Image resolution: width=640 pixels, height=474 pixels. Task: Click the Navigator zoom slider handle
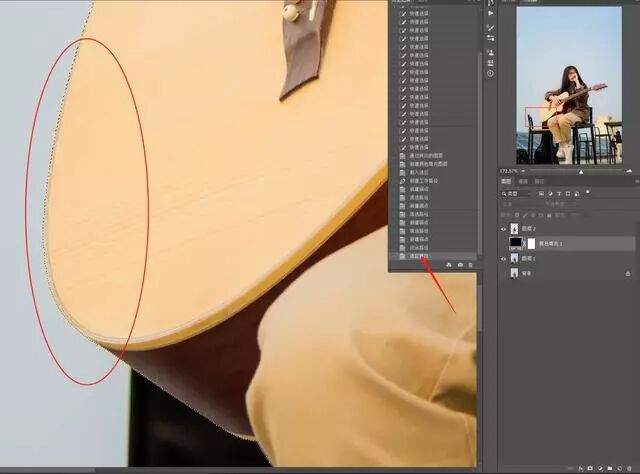pos(581,172)
